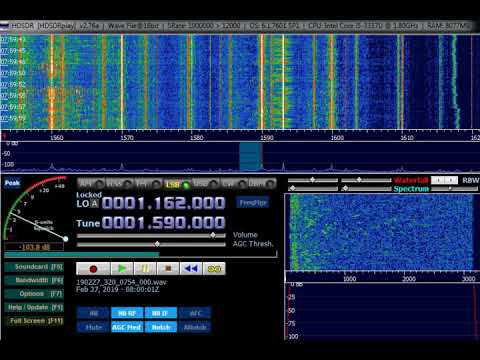Screen dimensions: 480x360
Task: Click the LO frequency display 0001.162.000
Action: (x=163, y=203)
